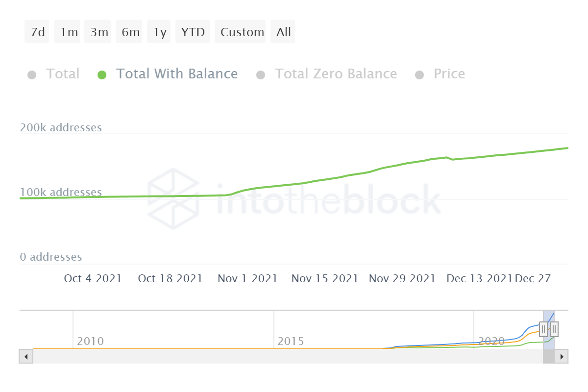
Task: Click the gray Price legend dot
Action: (x=419, y=75)
